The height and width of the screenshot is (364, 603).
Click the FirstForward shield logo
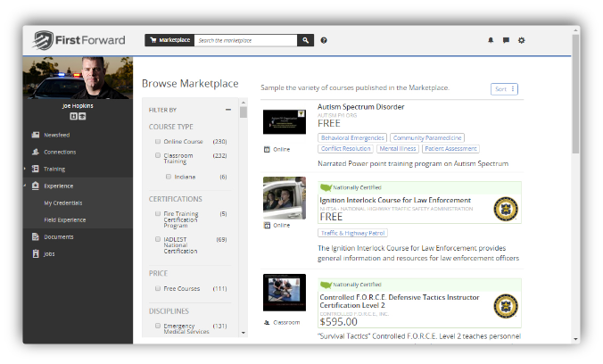click(42, 40)
